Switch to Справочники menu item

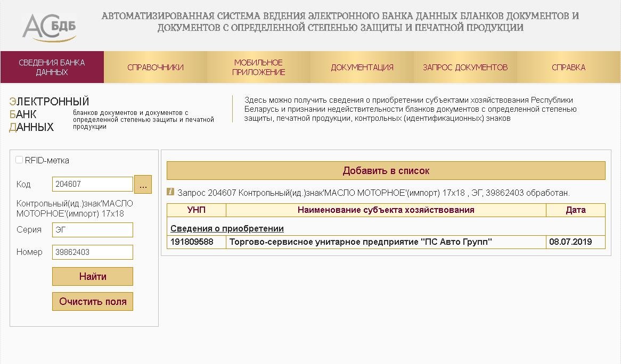click(156, 67)
